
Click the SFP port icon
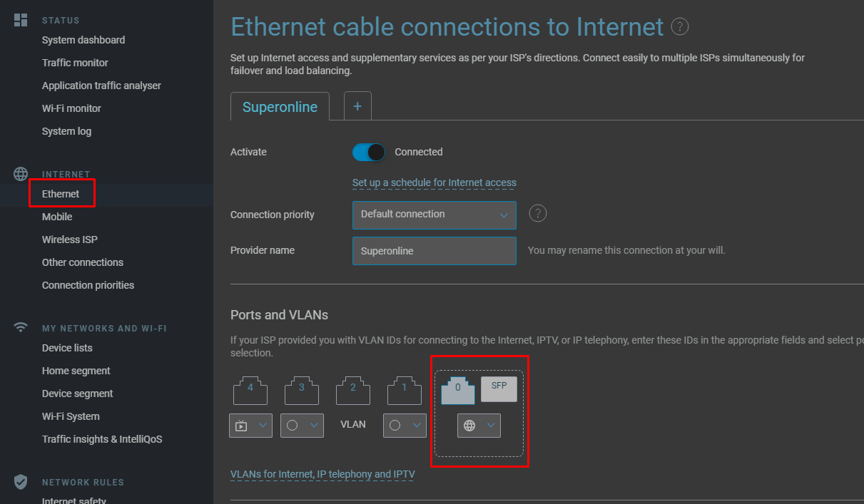[x=499, y=389]
